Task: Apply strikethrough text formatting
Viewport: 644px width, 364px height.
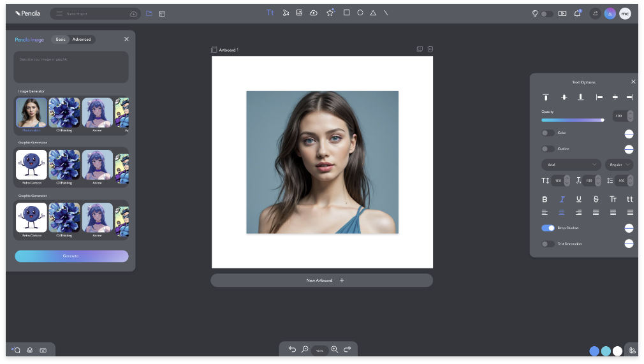Action: pyautogui.click(x=596, y=200)
